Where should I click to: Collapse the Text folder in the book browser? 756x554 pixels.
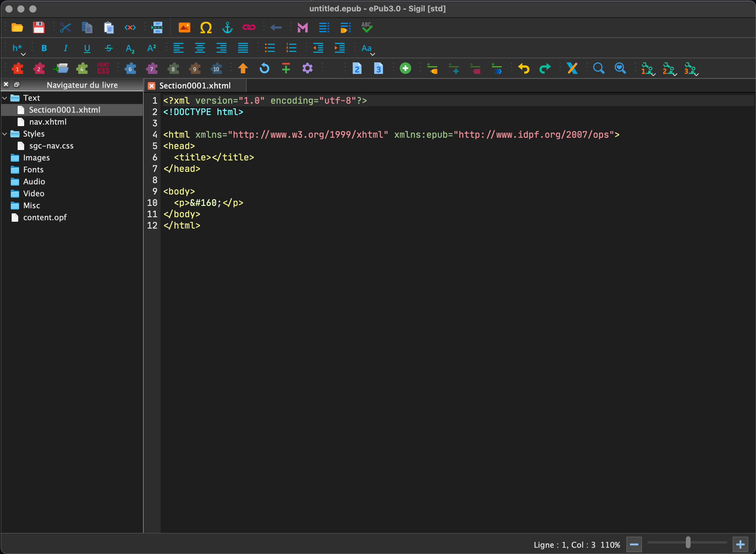(4, 98)
